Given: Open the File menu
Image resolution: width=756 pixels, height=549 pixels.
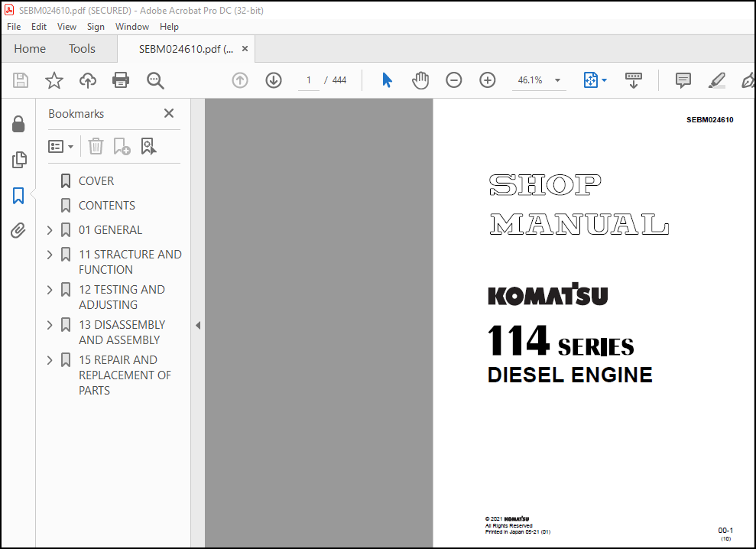Looking at the screenshot, I should pos(14,27).
